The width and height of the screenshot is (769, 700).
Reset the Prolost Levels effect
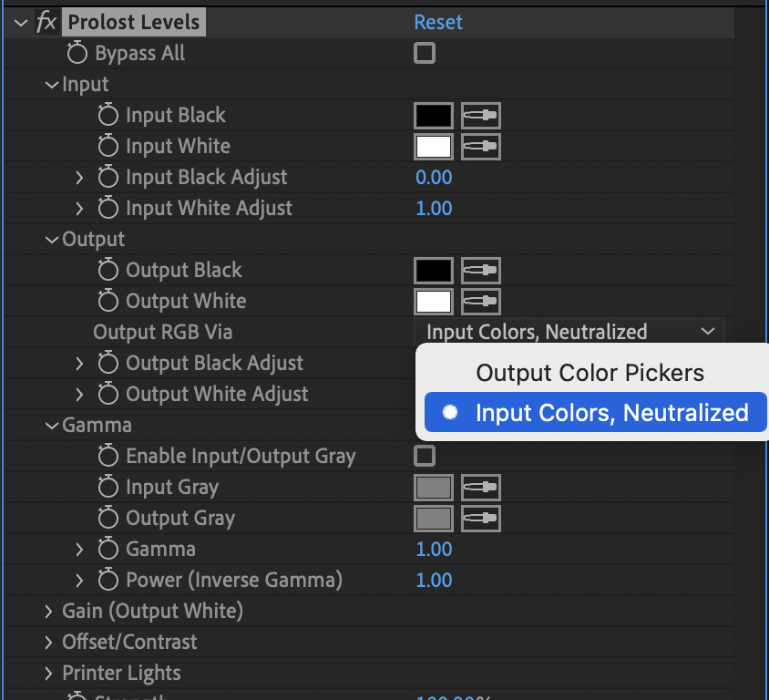click(438, 22)
